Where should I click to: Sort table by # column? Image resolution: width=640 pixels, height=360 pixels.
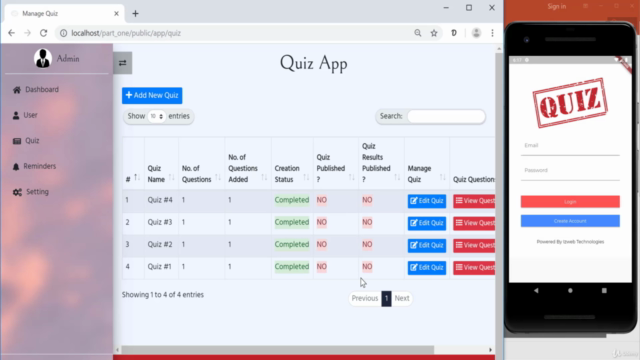(x=133, y=163)
